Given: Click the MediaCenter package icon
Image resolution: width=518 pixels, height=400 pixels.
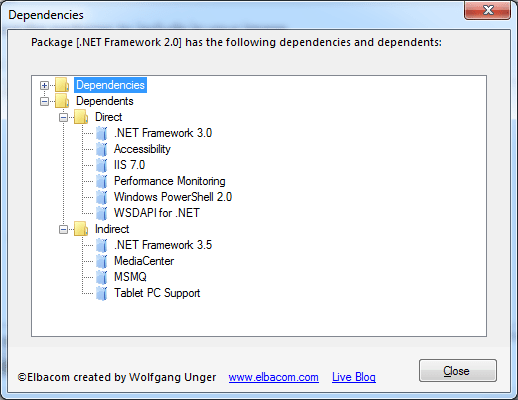Looking at the screenshot, I should pyautogui.click(x=102, y=261).
